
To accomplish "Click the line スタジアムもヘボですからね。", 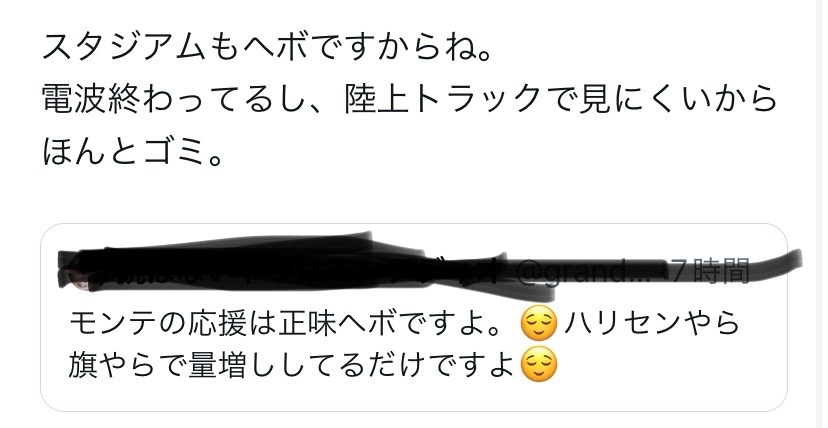I will [x=267, y=49].
